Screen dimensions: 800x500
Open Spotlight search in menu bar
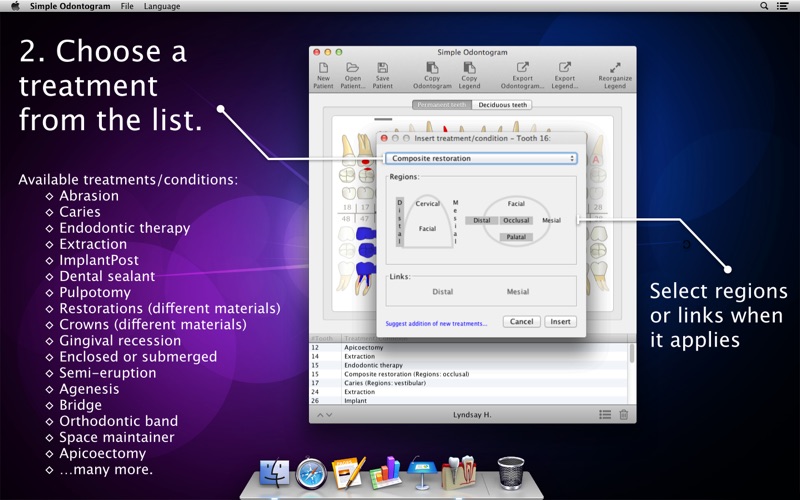pos(764,6)
